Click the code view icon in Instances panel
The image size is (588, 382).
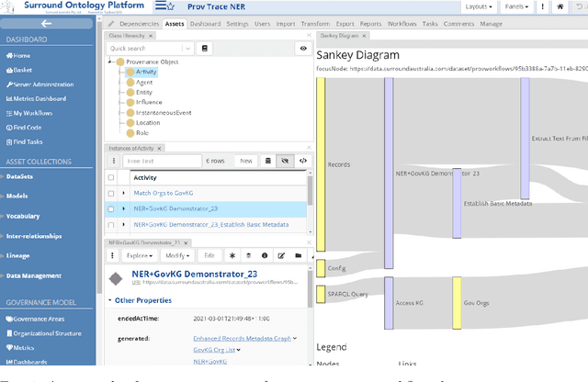tap(302, 161)
